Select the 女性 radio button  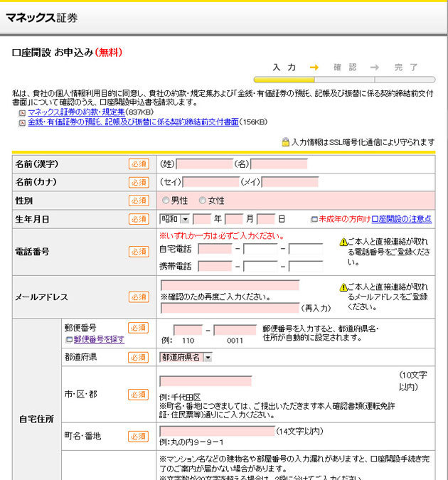203,201
